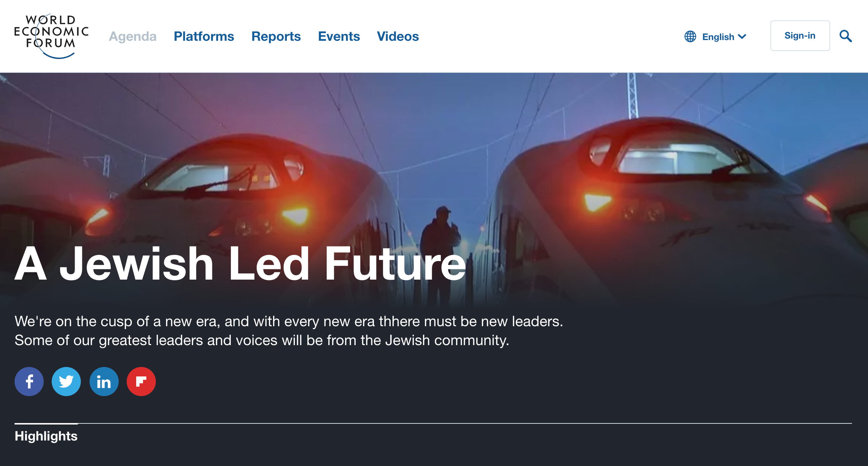Share the article on Twitter
868x466 pixels.
point(66,382)
